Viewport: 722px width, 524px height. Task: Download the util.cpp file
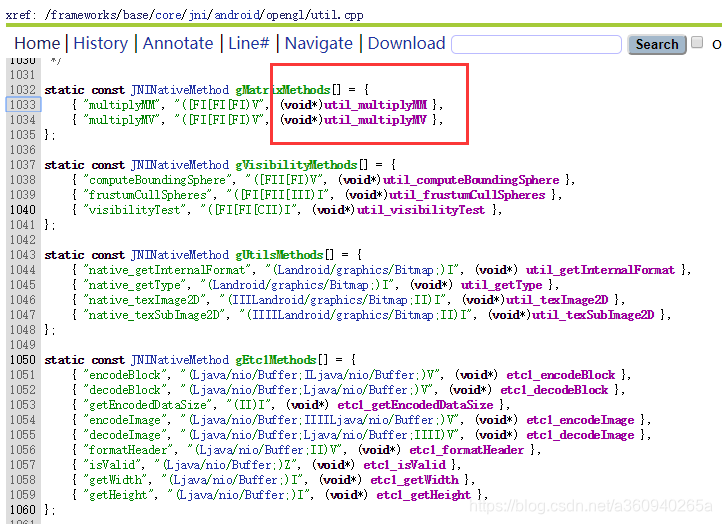pos(407,43)
